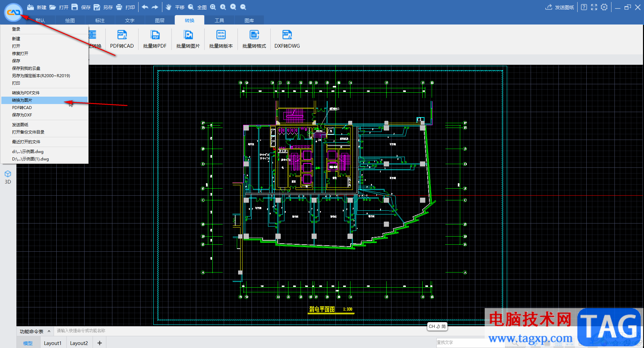Click the CH 简 input method indicator
Viewport: 644px width, 348px height.
(437, 327)
